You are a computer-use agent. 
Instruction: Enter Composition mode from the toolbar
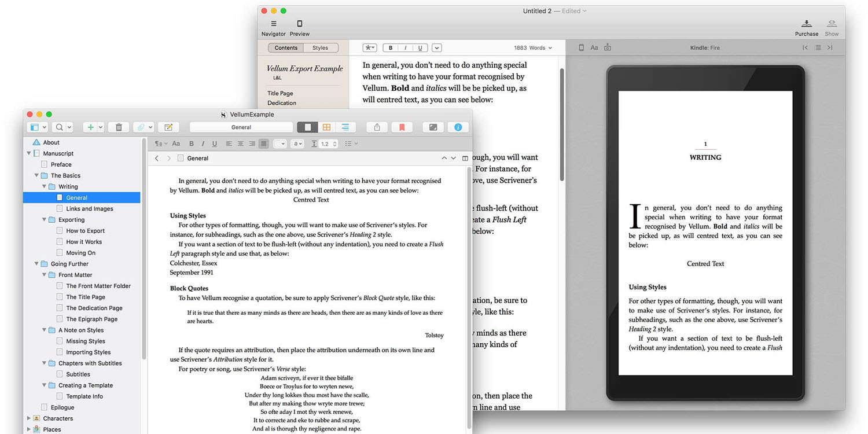(x=433, y=127)
